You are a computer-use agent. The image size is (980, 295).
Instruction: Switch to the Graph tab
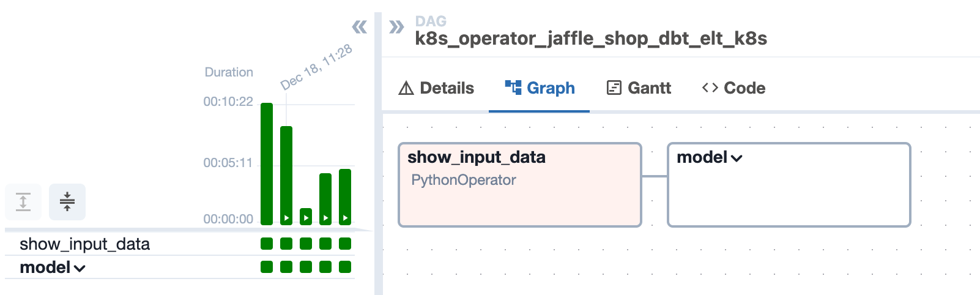[540, 88]
